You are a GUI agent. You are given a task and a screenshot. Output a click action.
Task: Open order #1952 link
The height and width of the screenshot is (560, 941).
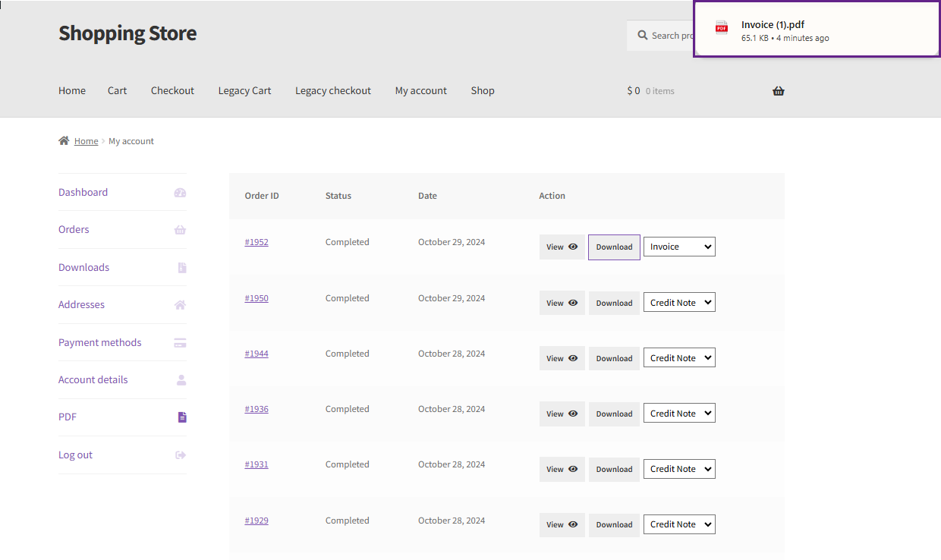coord(256,242)
